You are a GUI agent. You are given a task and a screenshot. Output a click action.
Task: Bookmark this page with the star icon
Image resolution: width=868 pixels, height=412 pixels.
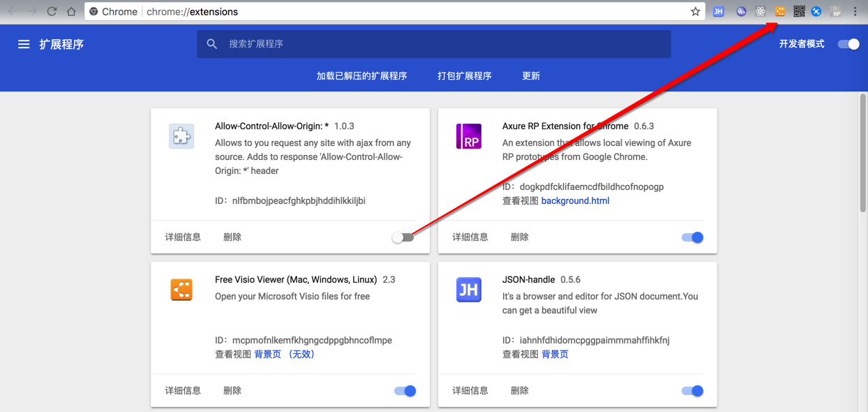[x=695, y=12]
